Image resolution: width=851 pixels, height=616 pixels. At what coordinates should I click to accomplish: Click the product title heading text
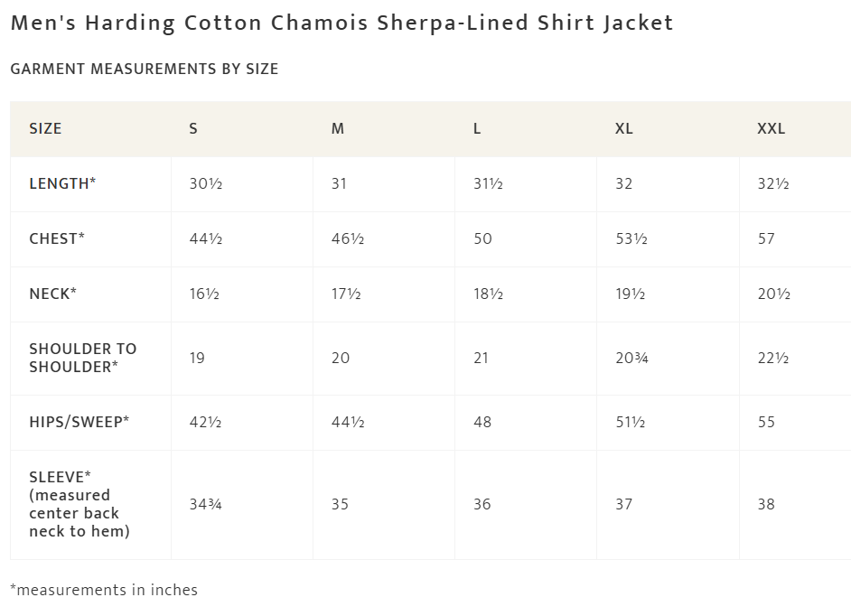point(341,23)
